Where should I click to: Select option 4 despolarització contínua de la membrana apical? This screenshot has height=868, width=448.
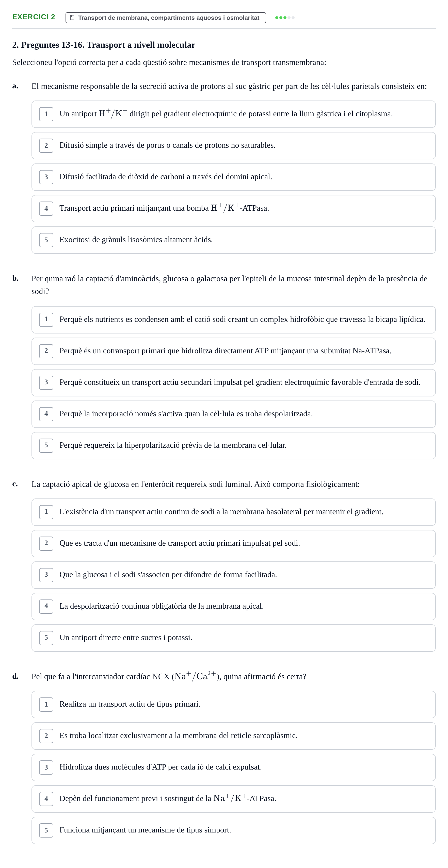pyautogui.click(x=233, y=607)
